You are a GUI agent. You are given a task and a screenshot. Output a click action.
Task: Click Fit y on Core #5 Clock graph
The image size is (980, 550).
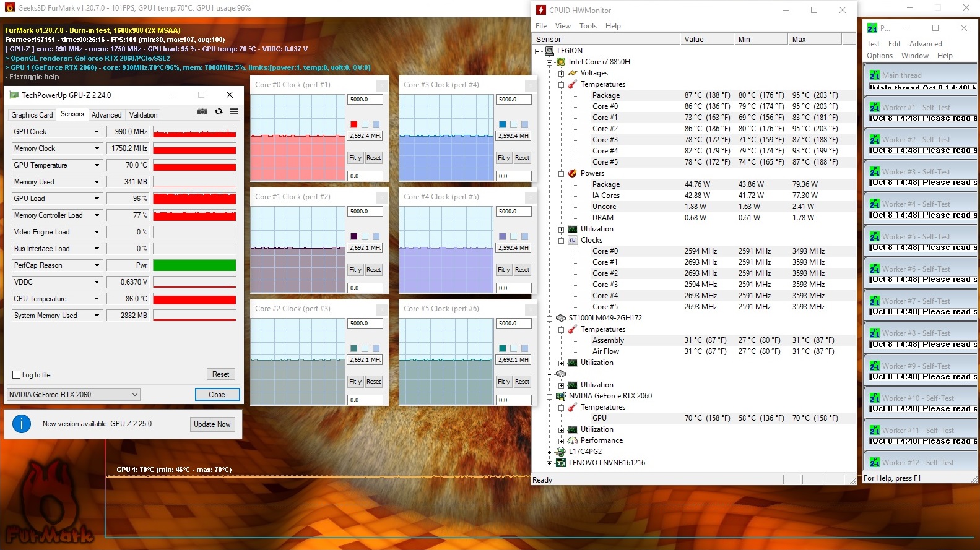[504, 382]
